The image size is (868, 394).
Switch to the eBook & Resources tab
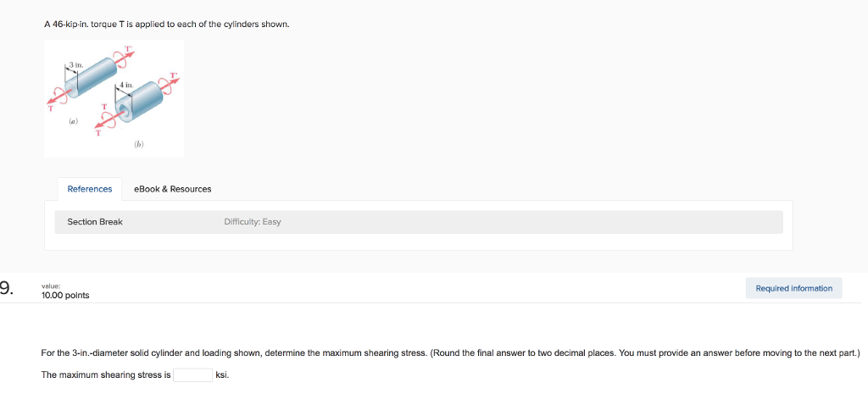click(x=173, y=189)
